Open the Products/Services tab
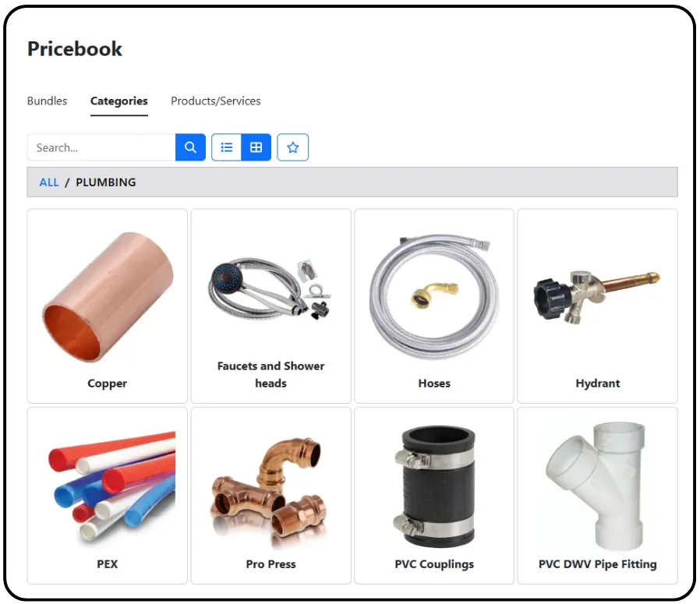 pyautogui.click(x=216, y=101)
